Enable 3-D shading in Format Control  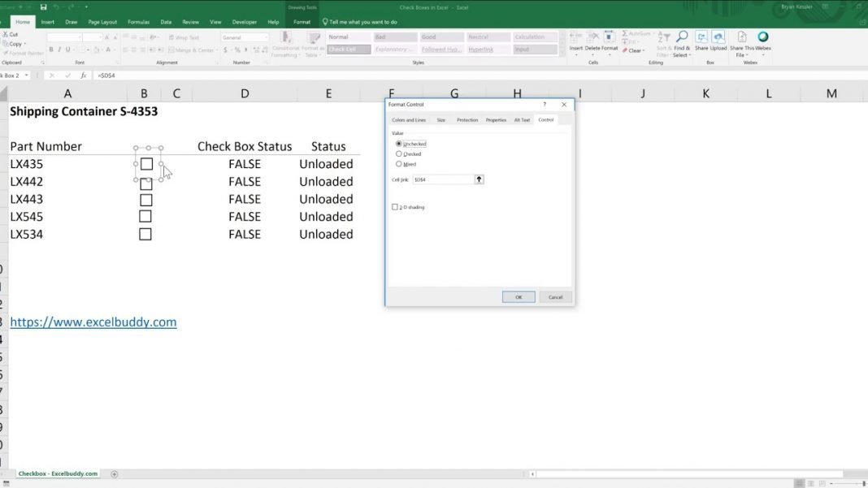394,206
